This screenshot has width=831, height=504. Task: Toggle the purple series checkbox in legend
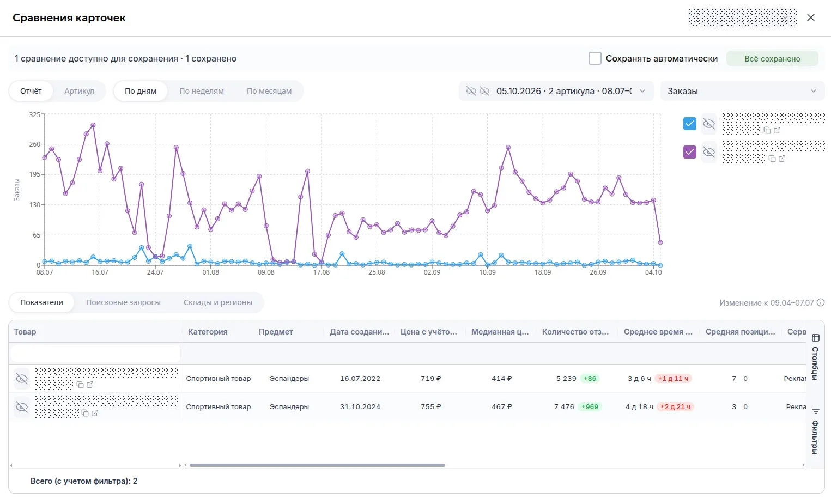[x=690, y=152]
